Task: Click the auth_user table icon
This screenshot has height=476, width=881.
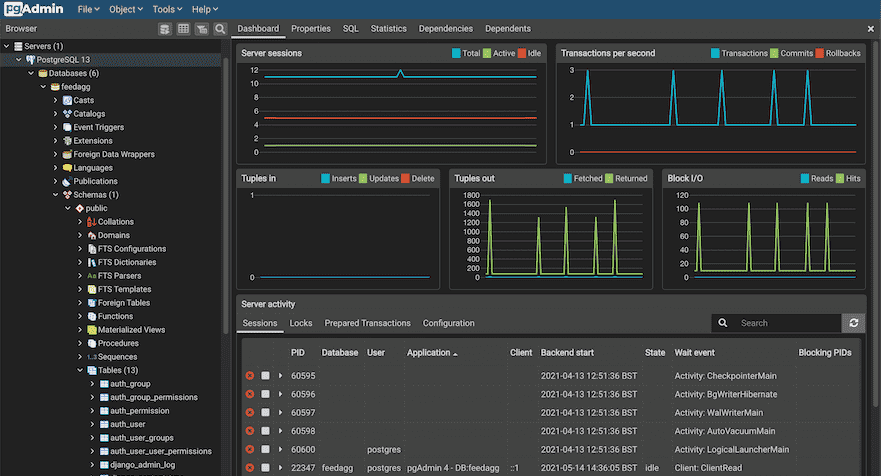Action: [x=104, y=424]
